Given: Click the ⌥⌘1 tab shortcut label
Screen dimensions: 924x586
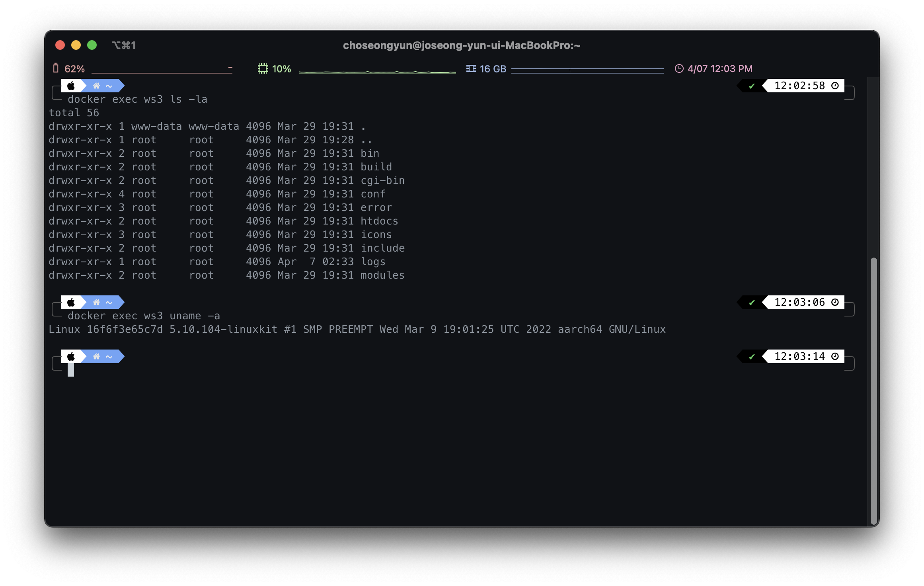Looking at the screenshot, I should pos(124,45).
